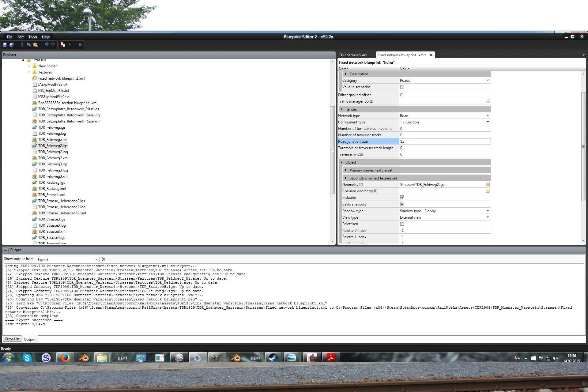Click the Paste clipboard icon
588x392 pixels.
click(x=36, y=45)
